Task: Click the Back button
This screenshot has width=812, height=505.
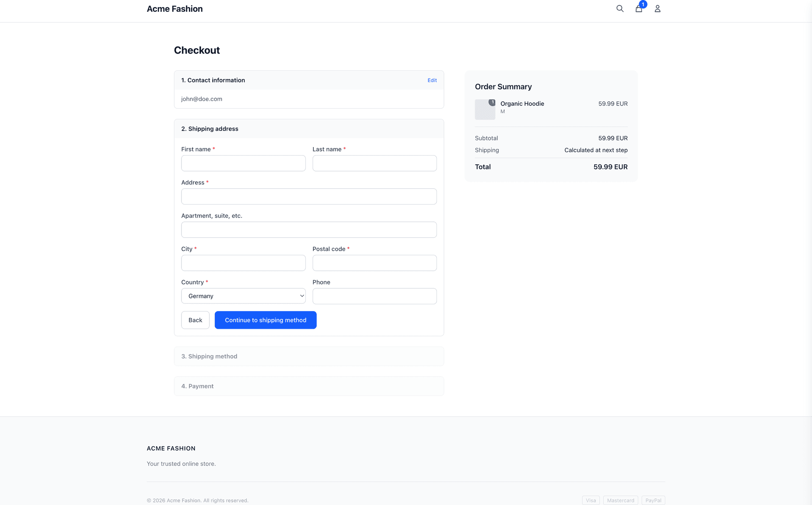Action: (x=195, y=320)
